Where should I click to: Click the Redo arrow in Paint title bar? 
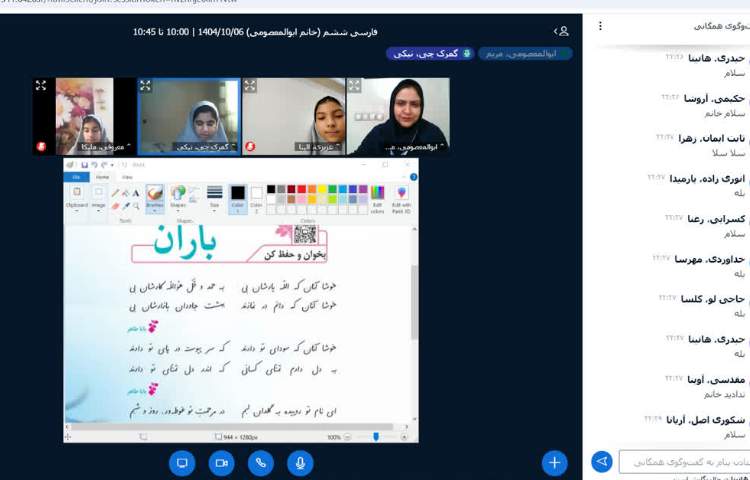(104, 165)
